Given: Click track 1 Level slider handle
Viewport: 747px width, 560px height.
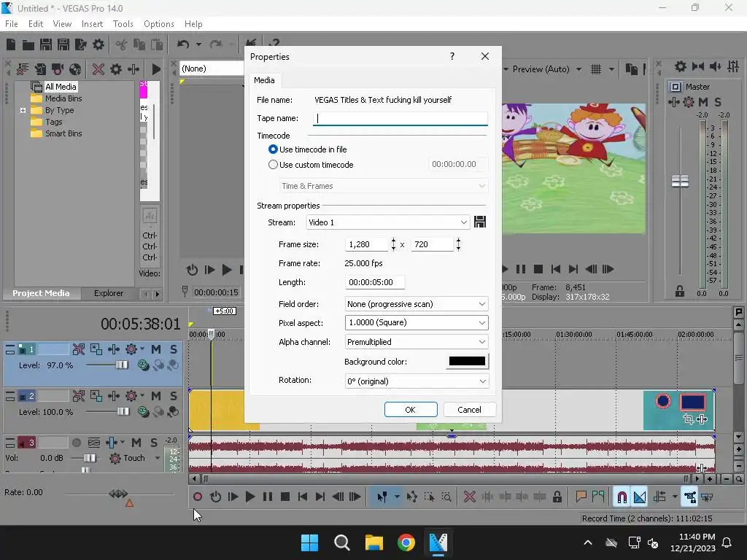Looking at the screenshot, I should click(122, 365).
